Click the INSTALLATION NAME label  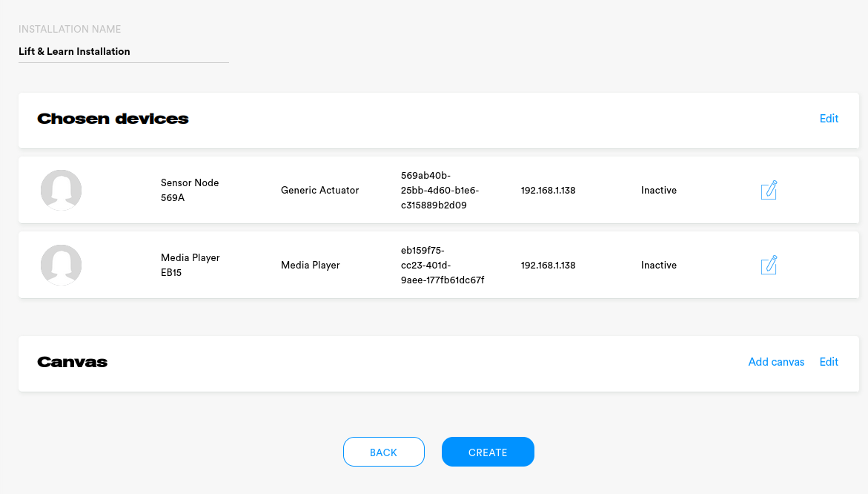70,29
